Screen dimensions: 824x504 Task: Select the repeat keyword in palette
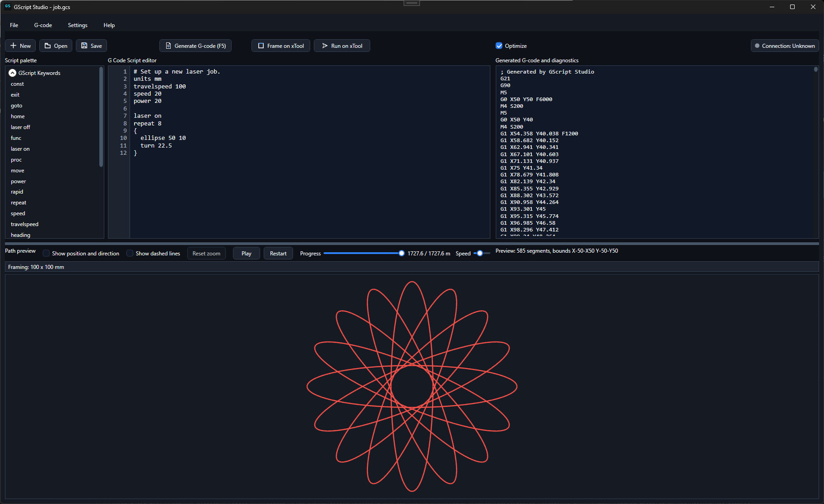point(19,203)
